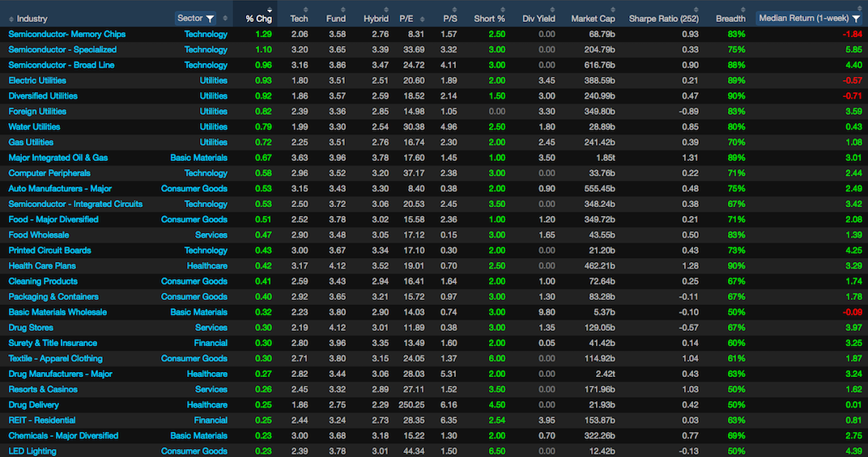
Task: Open Surety & Title Insurance link
Action: pos(53,344)
